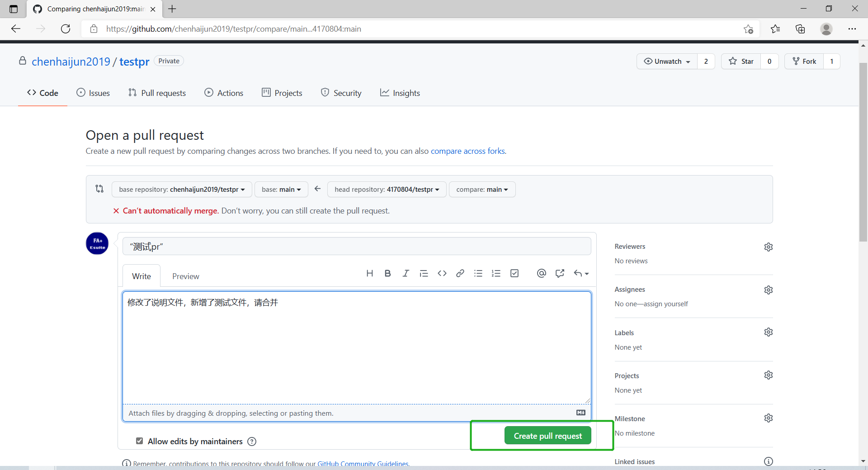Open GitHub Community Guidelines link

coord(363,464)
